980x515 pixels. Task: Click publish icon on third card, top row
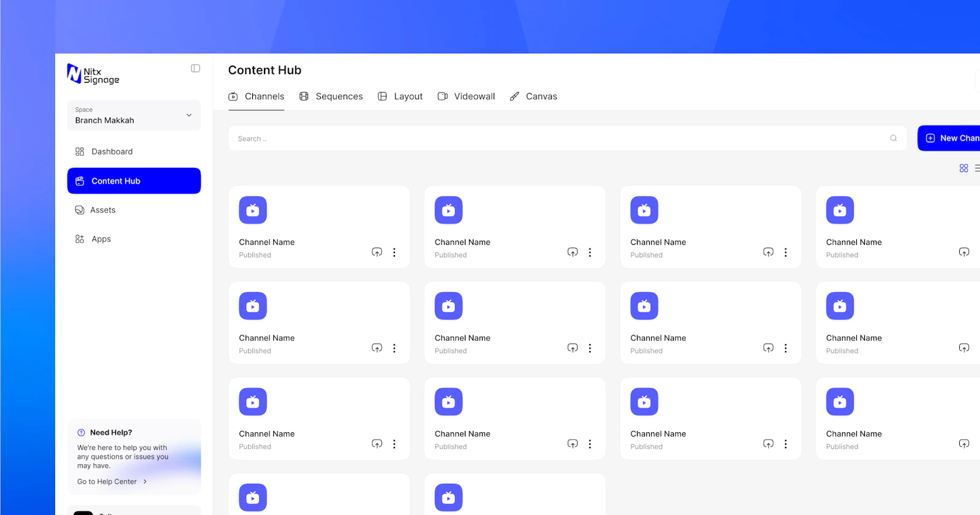pyautogui.click(x=768, y=252)
